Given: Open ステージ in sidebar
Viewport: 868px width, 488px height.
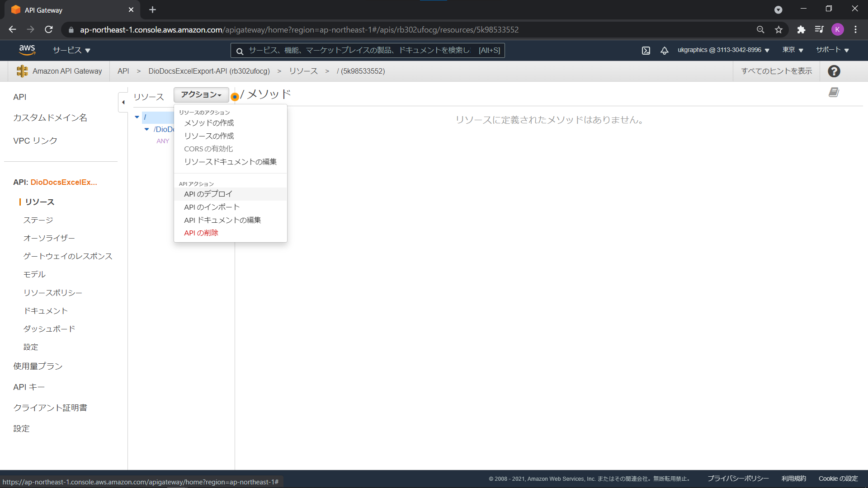Looking at the screenshot, I should point(38,220).
